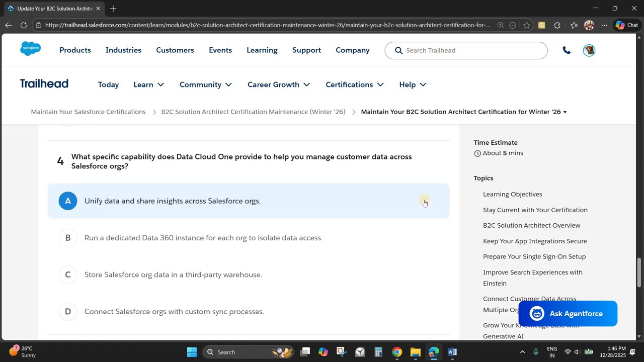644x362 pixels.
Task: Click the Task View icon in taskbar
Action: click(305, 352)
